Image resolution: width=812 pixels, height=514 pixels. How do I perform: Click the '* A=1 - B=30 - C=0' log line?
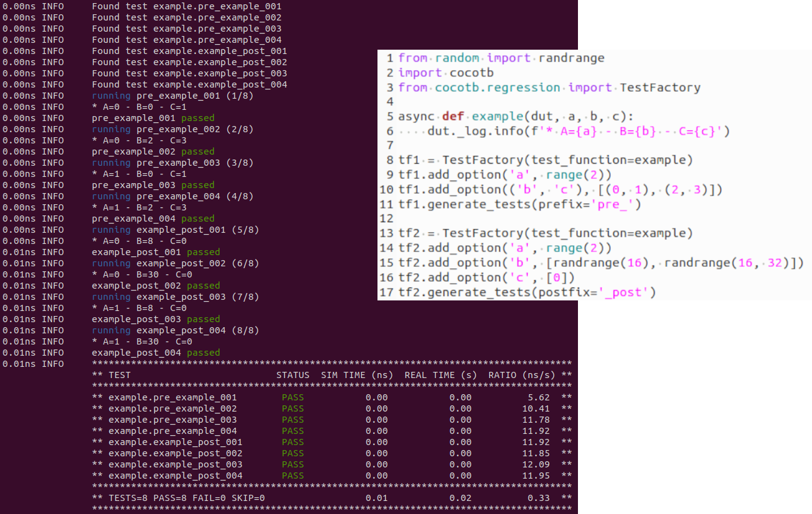point(142,341)
